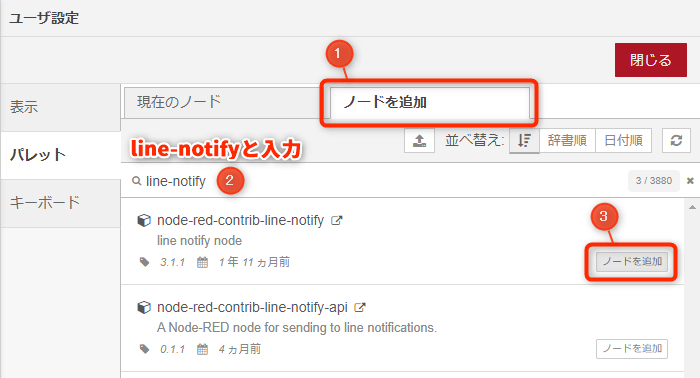Click the 閉じる close button
Viewport: 700px width, 378px height.
coord(650,60)
